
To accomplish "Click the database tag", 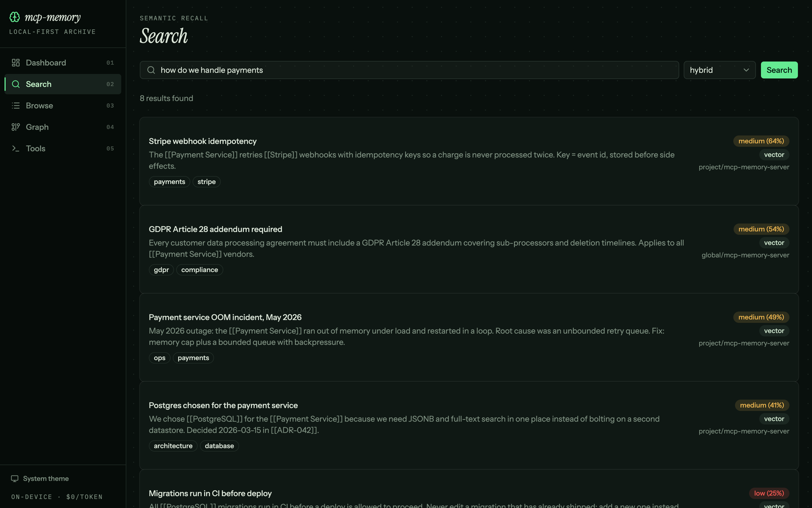I will click(x=219, y=446).
